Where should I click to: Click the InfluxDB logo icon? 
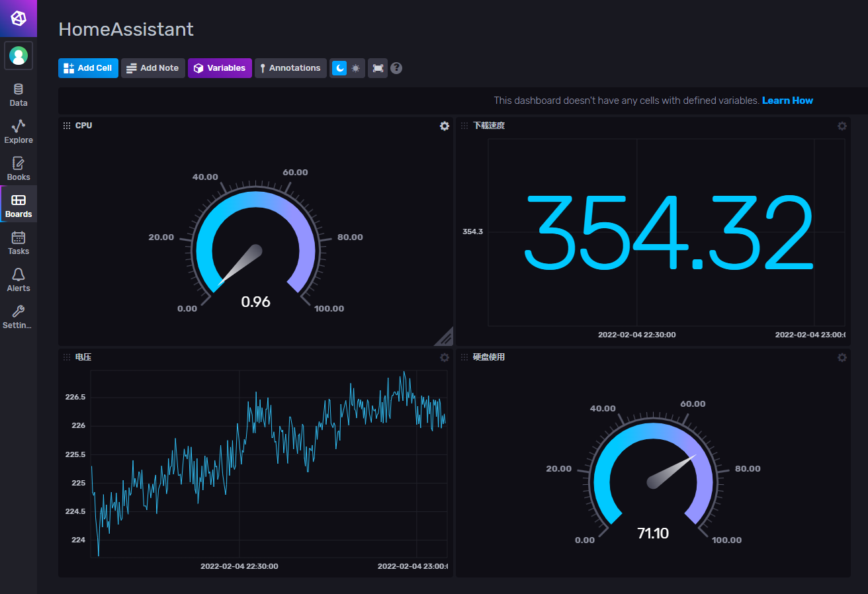pos(19,18)
